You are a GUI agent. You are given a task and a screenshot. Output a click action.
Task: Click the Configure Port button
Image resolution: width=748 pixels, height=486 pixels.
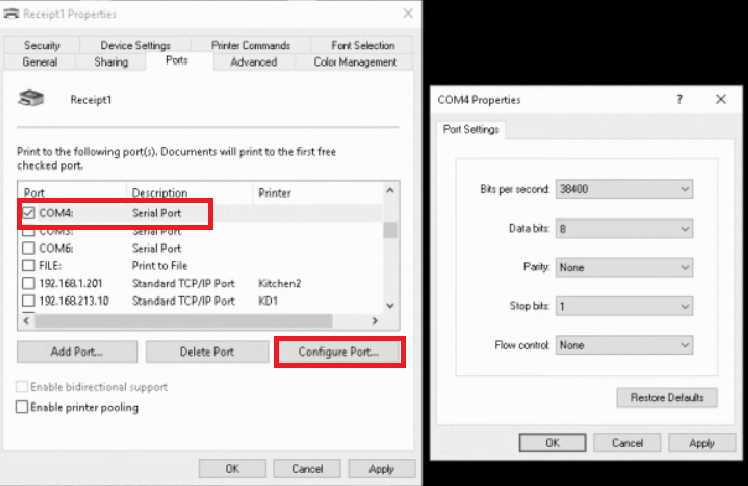pos(339,352)
